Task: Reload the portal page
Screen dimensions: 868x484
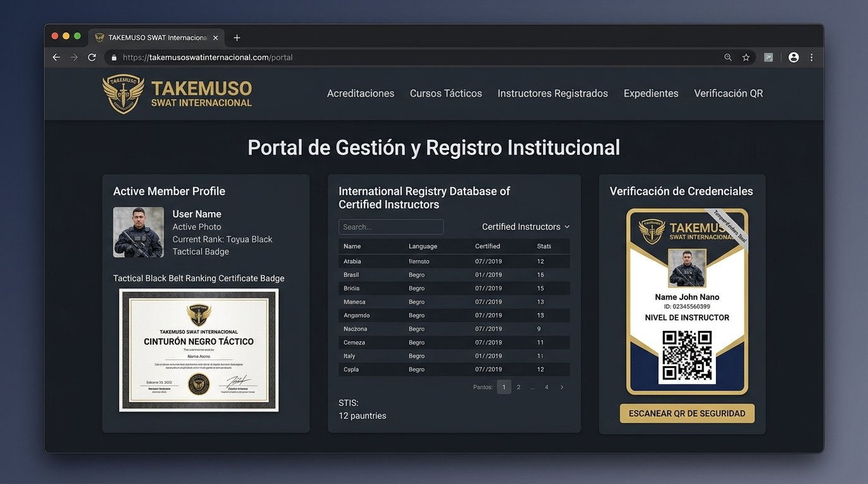Action: click(x=92, y=57)
